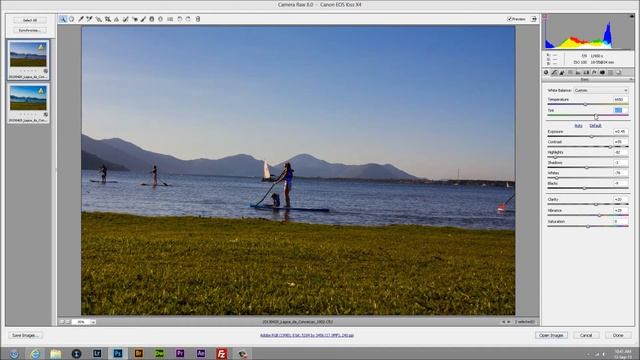Click the Done button
This screenshot has width=640, height=360.
(x=618, y=336)
